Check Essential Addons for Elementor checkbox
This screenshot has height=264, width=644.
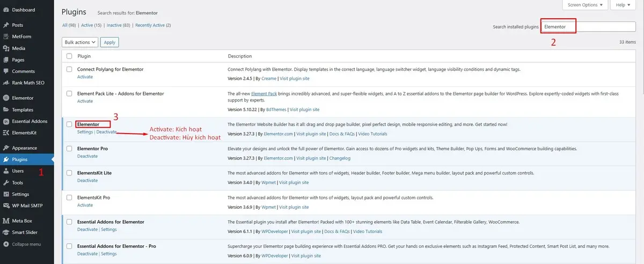(x=69, y=222)
